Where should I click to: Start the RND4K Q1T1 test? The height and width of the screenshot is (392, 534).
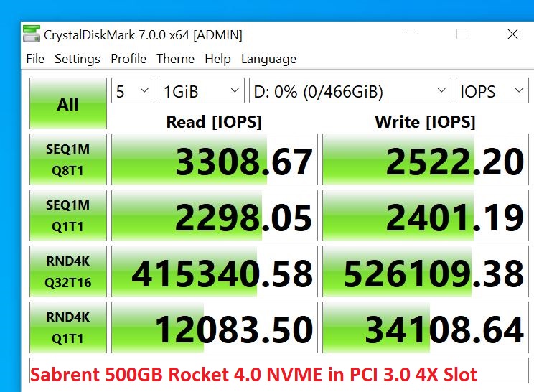tap(68, 327)
